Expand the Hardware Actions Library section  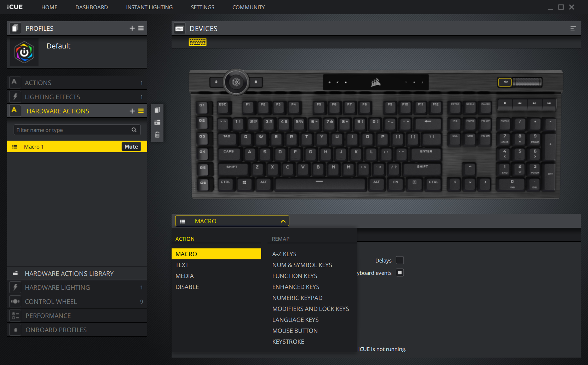[x=69, y=273]
